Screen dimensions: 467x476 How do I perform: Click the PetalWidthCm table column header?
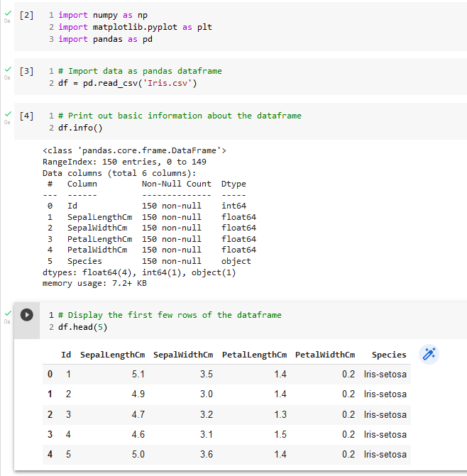point(325,355)
